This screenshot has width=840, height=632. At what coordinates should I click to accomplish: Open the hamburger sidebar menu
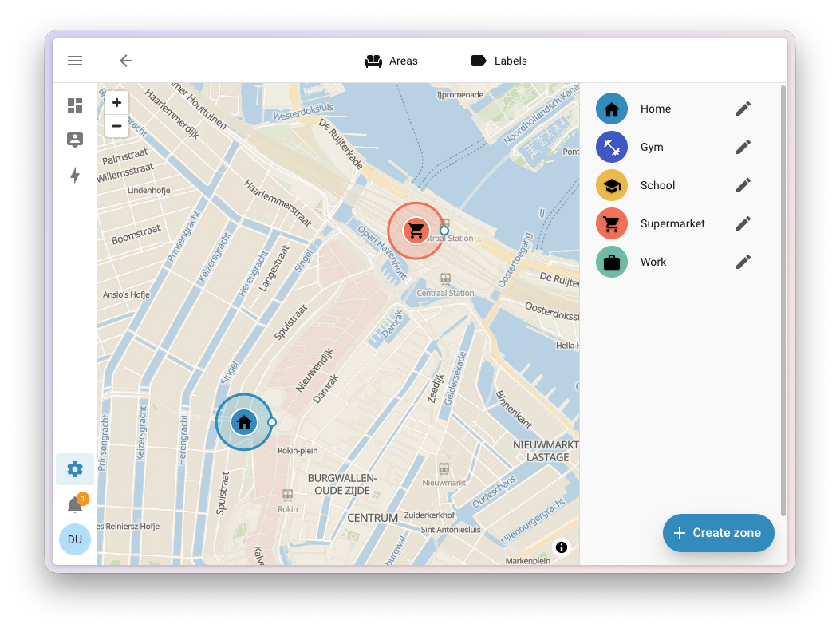pyautogui.click(x=75, y=61)
